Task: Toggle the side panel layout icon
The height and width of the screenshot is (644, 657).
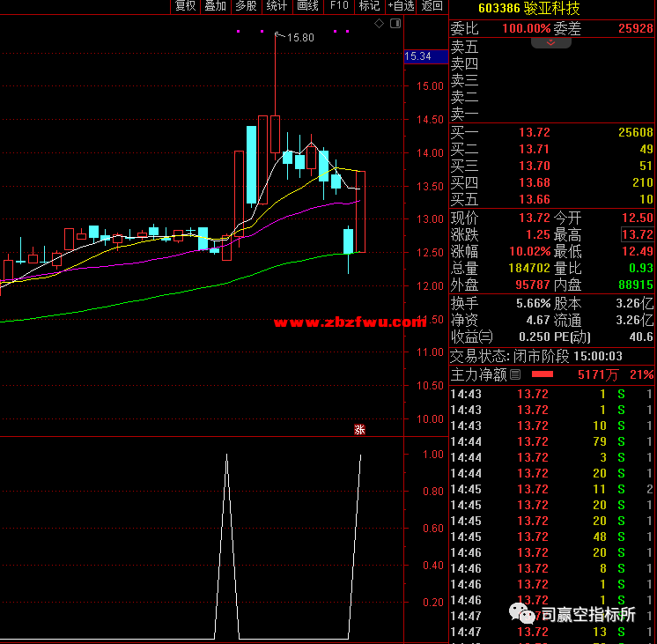Action: pyautogui.click(x=395, y=24)
